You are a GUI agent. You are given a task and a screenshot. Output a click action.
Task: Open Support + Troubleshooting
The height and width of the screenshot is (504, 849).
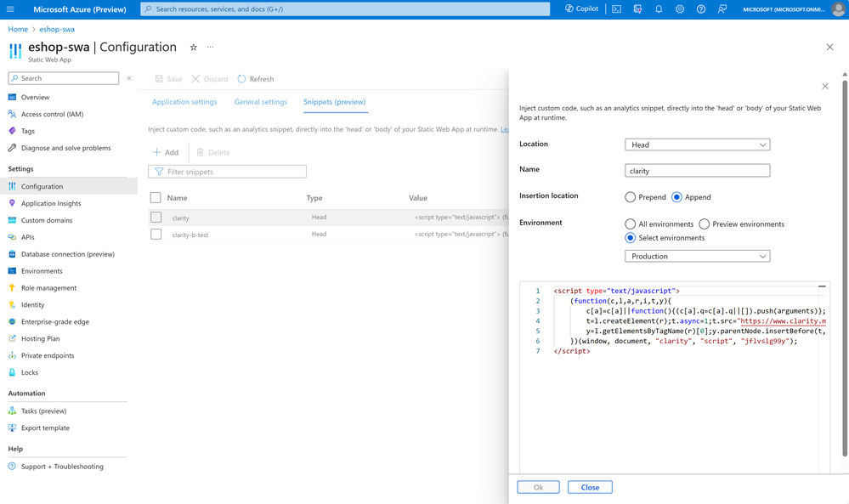pyautogui.click(x=62, y=467)
